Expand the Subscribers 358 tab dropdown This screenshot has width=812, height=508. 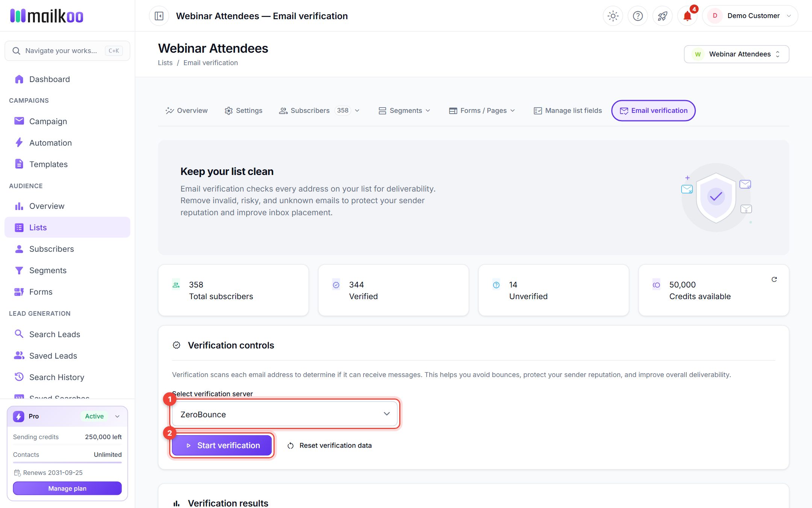357,111
